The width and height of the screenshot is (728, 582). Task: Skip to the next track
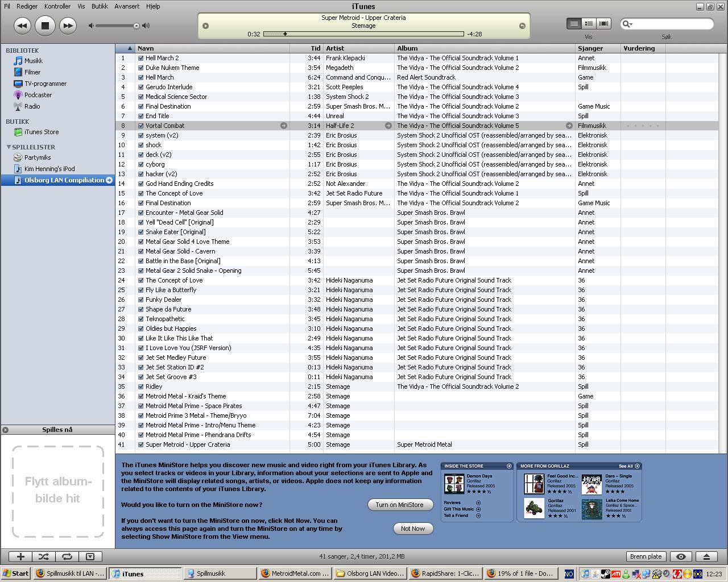tap(68, 26)
